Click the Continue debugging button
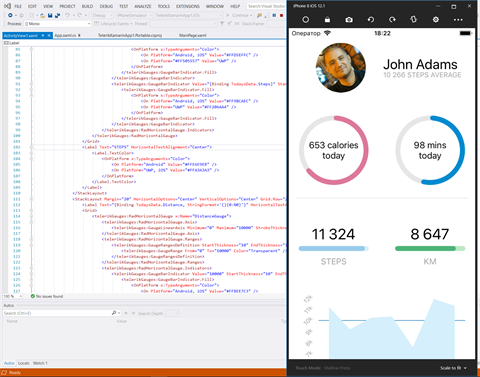This screenshot has height=377, width=480. tap(239, 15)
